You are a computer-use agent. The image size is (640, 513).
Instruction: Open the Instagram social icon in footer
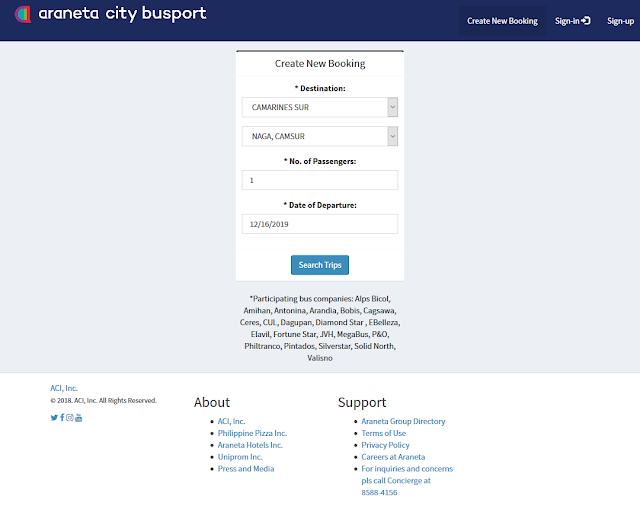click(70, 418)
